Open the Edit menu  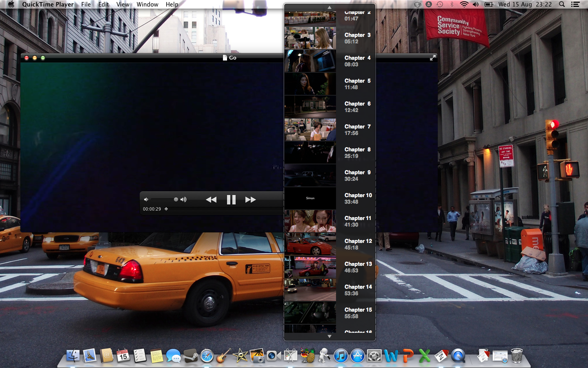(x=103, y=4)
